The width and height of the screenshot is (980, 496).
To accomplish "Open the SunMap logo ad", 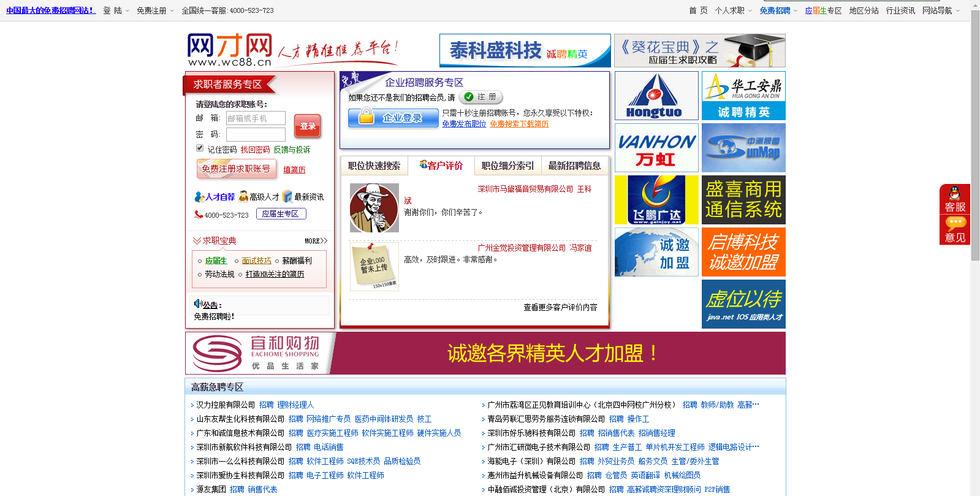I will point(743,148).
